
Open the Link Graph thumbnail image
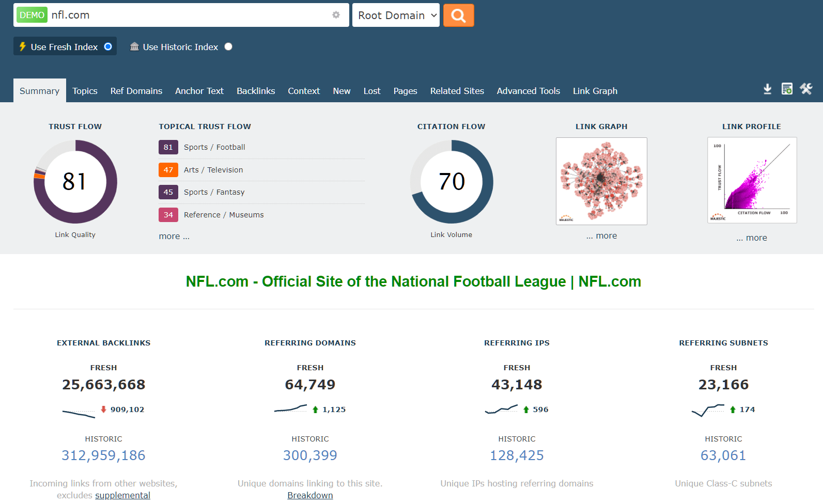[x=601, y=181]
